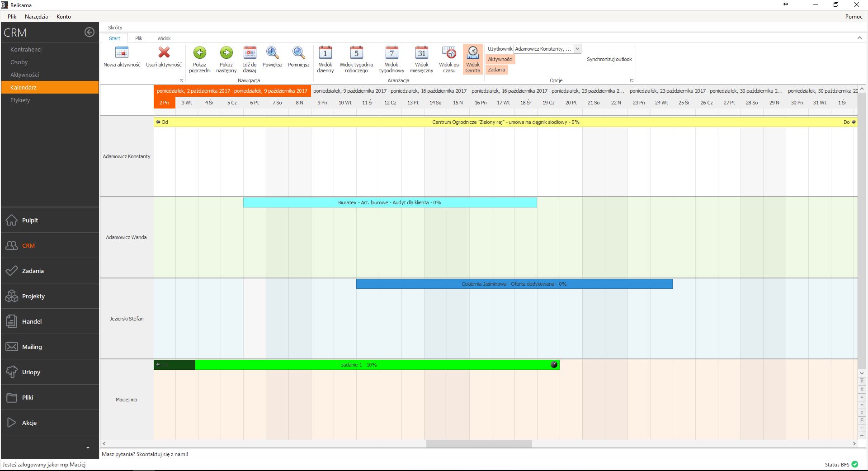Open Kontrahenci in the CRM sidebar

(26, 50)
